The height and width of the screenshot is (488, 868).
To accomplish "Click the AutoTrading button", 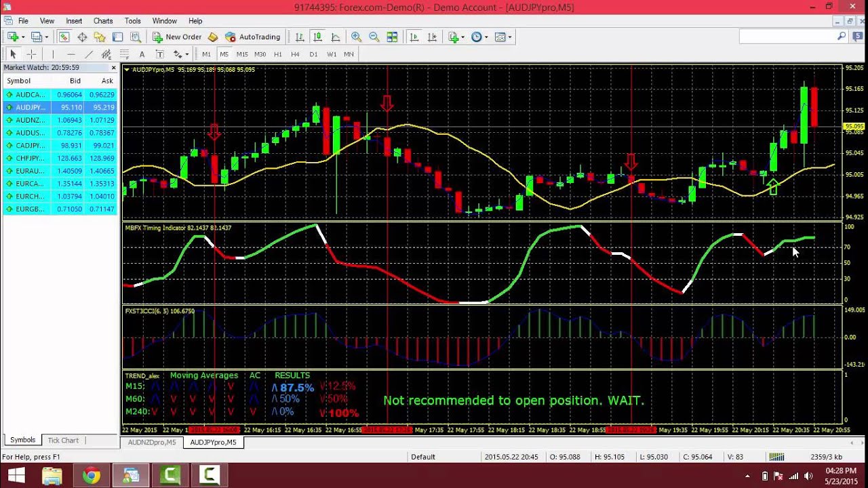I will pyautogui.click(x=252, y=37).
